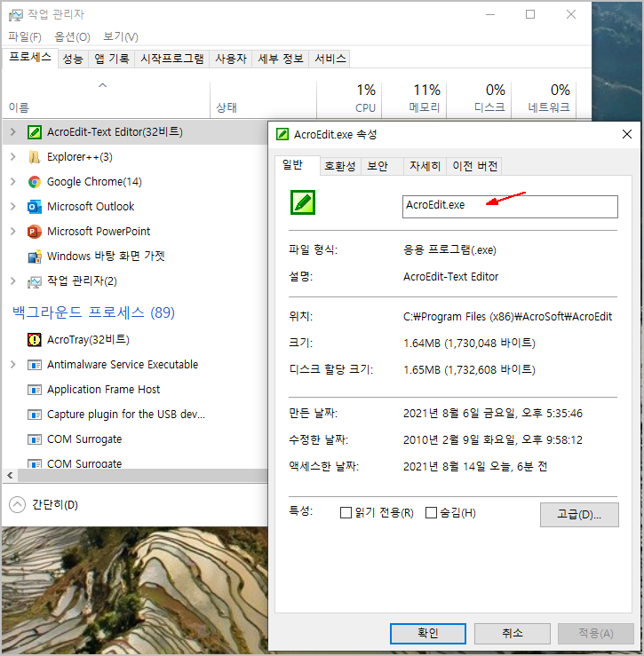Sort by the 디스크 column header

pos(479,99)
